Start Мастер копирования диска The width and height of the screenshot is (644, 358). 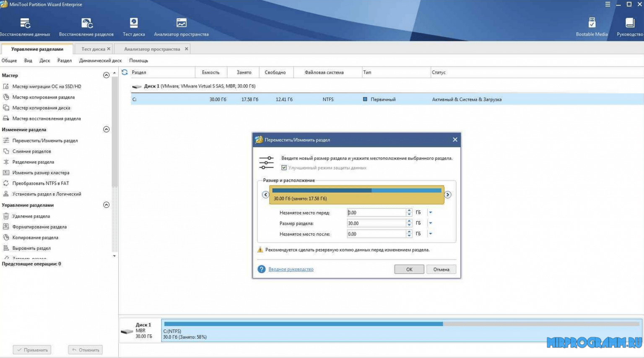pyautogui.click(x=41, y=108)
